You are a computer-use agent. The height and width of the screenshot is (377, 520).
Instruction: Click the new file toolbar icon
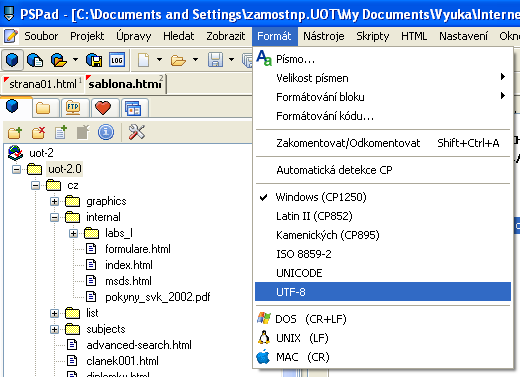143,60
